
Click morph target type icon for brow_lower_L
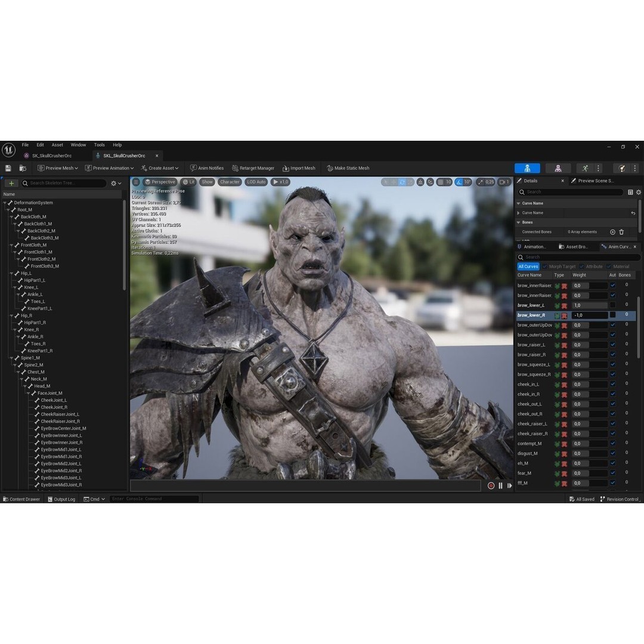coord(558,305)
